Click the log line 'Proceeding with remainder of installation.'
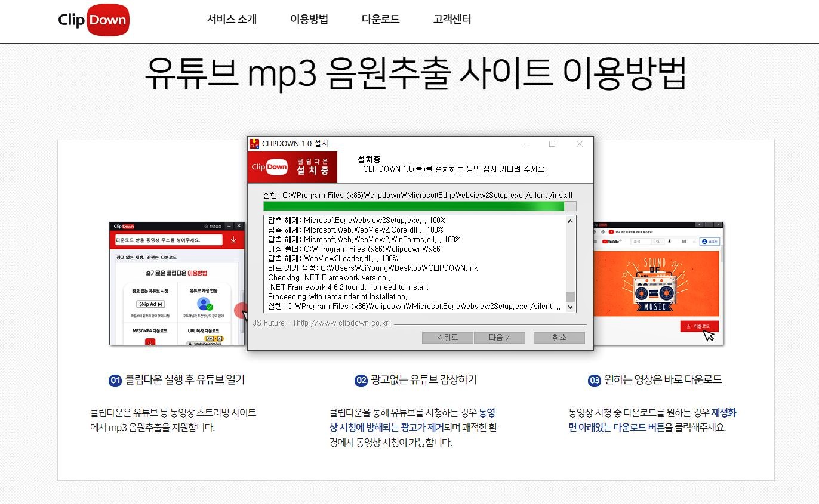819x504 pixels. [x=338, y=296]
